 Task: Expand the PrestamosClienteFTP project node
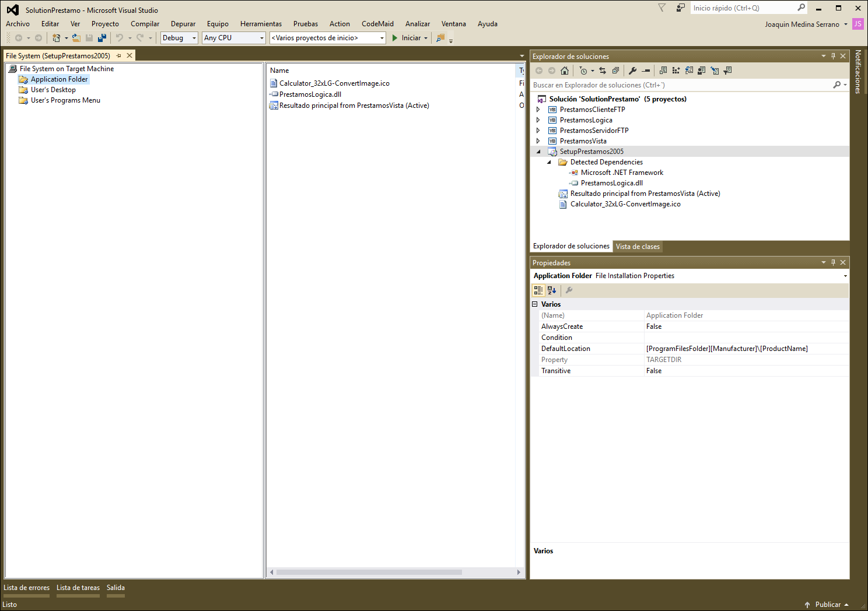[x=538, y=110]
